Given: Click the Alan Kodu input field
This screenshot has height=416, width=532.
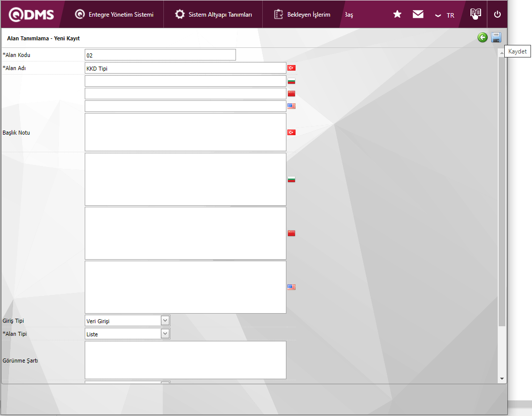Looking at the screenshot, I should [x=160, y=55].
